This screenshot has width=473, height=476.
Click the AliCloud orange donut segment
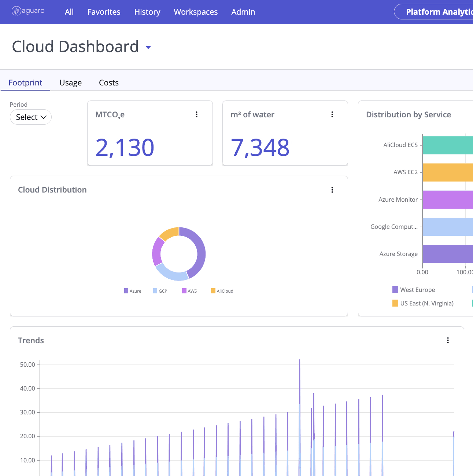tap(170, 233)
